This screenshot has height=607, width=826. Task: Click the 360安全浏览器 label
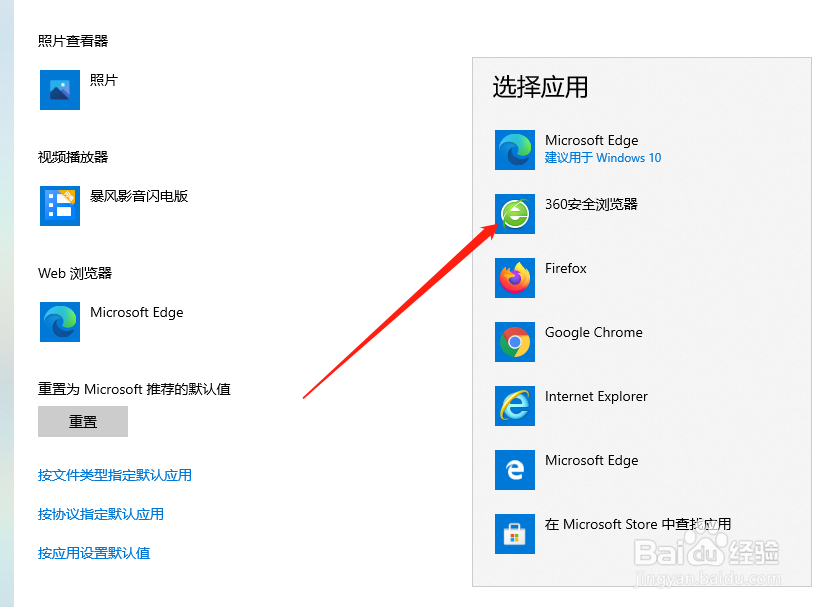[591, 204]
